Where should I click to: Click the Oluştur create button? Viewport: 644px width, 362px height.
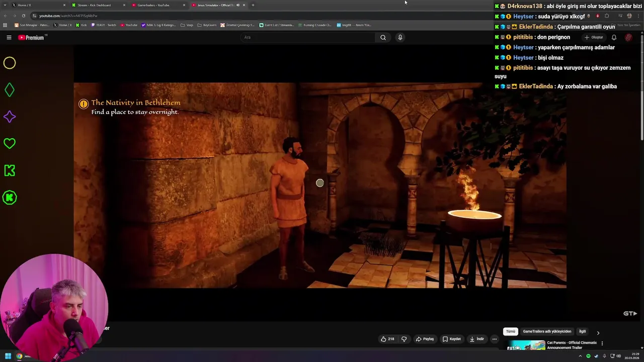point(594,37)
